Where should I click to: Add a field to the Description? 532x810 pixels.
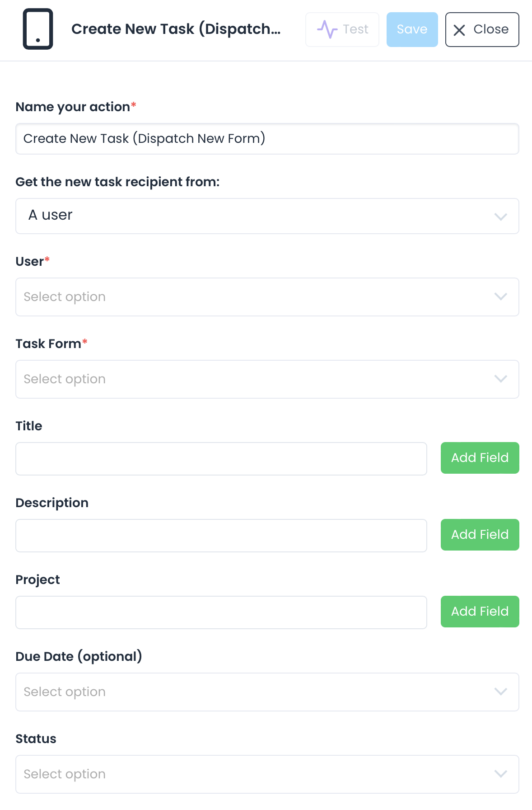click(x=480, y=535)
